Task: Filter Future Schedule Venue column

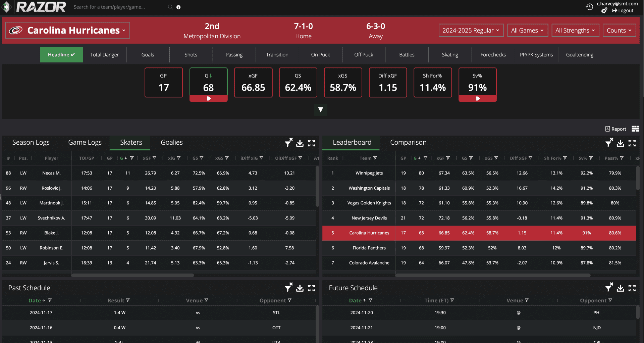Action: click(x=527, y=300)
